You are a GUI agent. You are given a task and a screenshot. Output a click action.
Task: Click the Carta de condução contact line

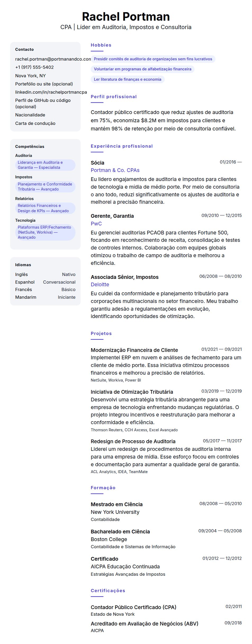pos(35,123)
